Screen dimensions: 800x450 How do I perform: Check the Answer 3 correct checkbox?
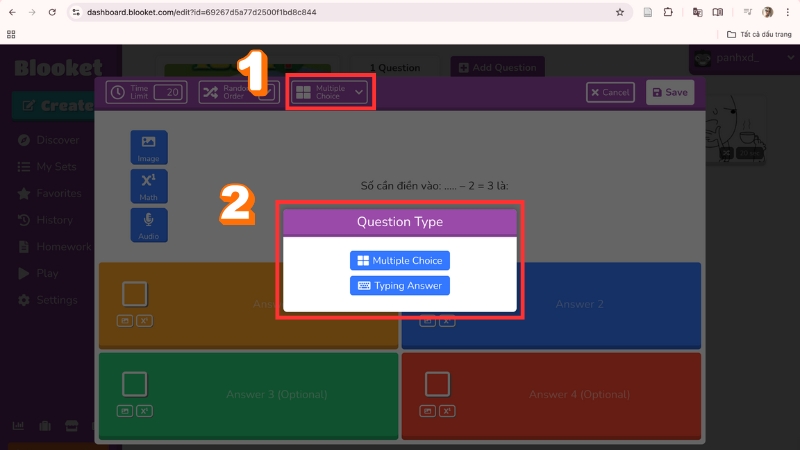point(135,384)
